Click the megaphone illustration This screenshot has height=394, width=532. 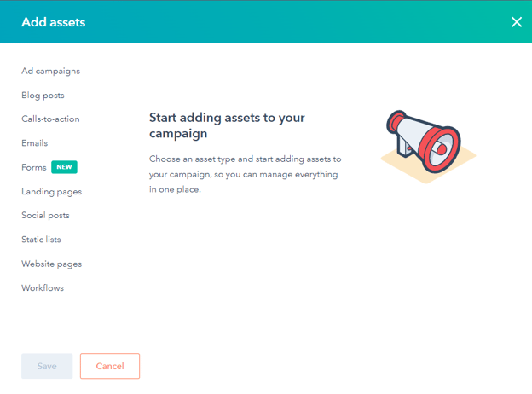coord(424,142)
